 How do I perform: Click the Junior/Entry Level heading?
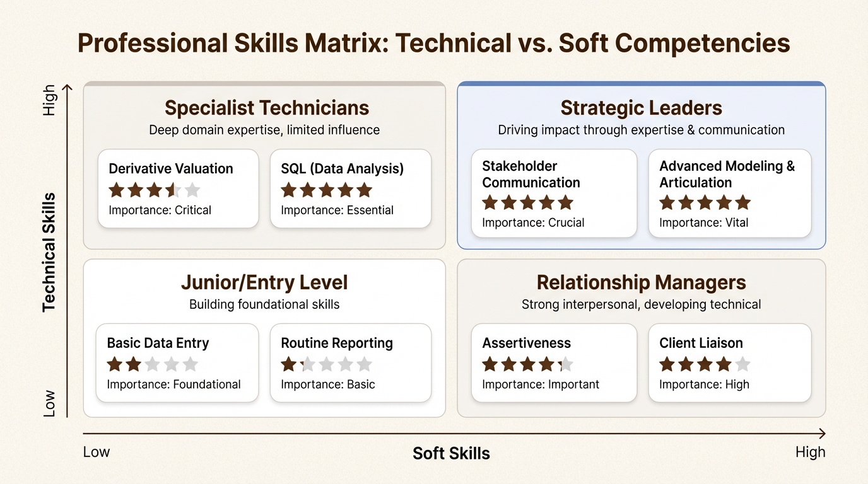coord(264,282)
